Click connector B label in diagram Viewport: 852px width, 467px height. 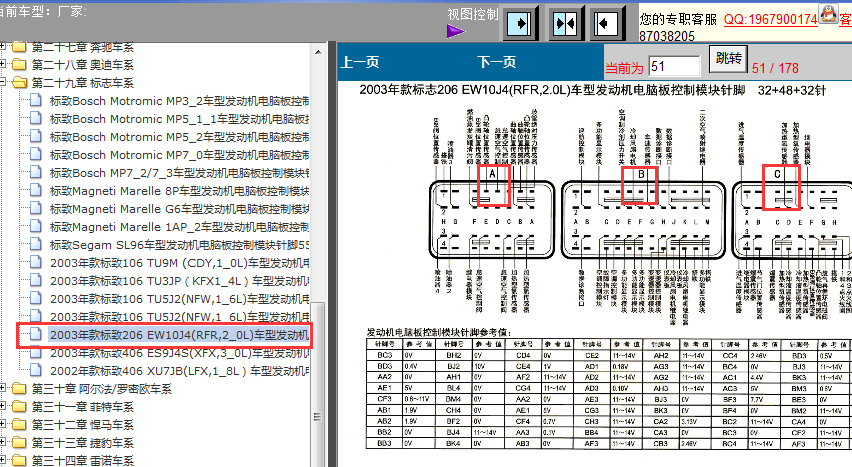click(641, 175)
